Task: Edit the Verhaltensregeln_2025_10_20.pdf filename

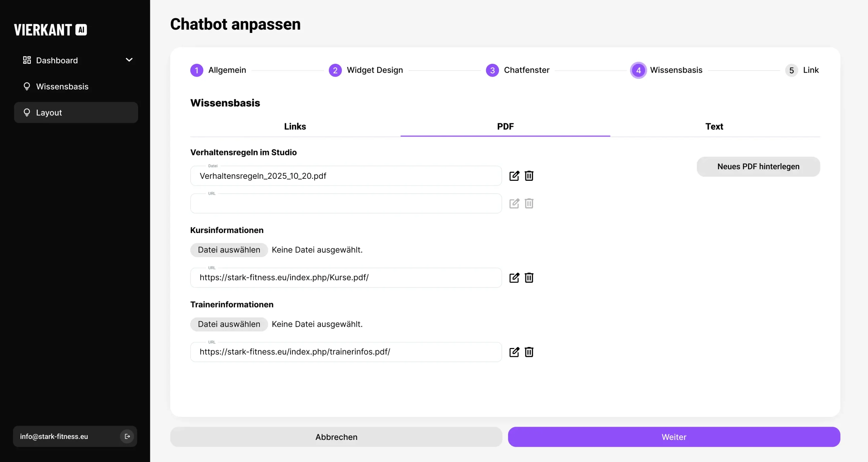Action: point(514,176)
